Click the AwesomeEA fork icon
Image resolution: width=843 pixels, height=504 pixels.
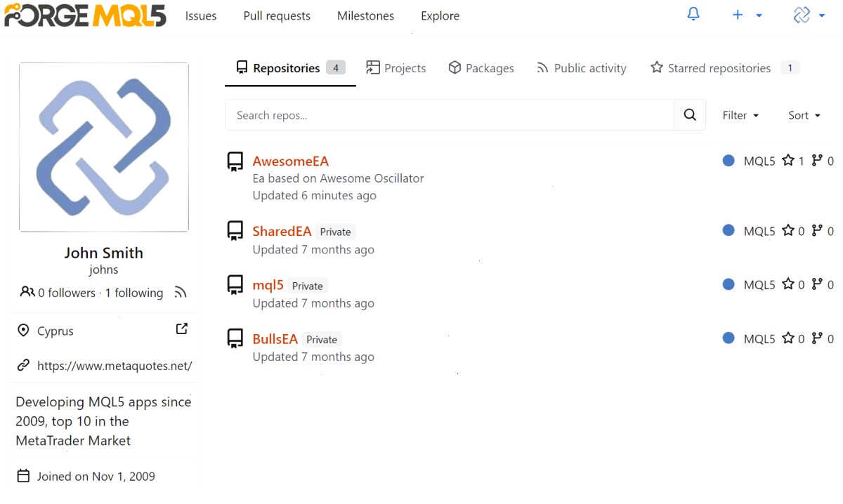pos(817,161)
